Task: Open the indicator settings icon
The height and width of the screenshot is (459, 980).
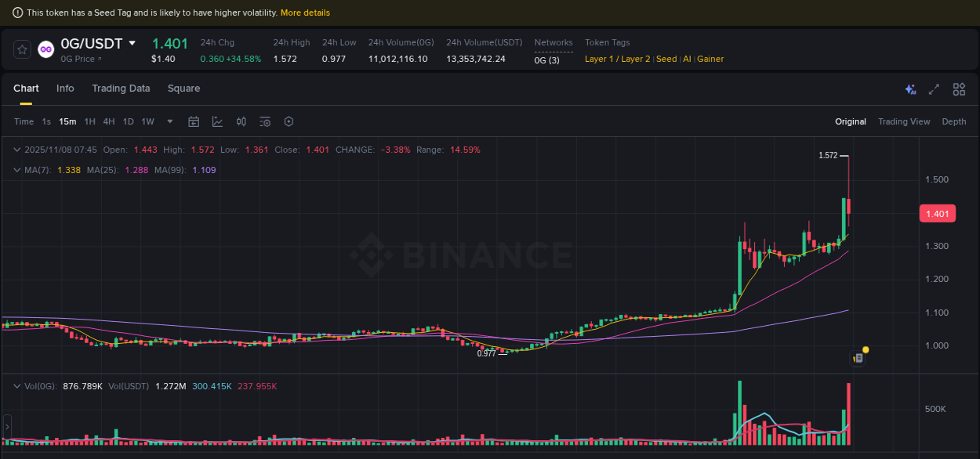Action: point(264,121)
